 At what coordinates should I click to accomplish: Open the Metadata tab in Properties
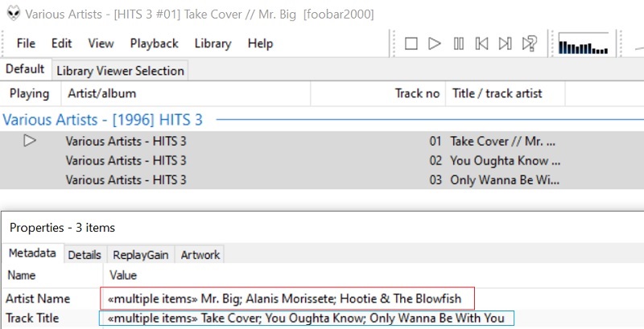pos(32,253)
